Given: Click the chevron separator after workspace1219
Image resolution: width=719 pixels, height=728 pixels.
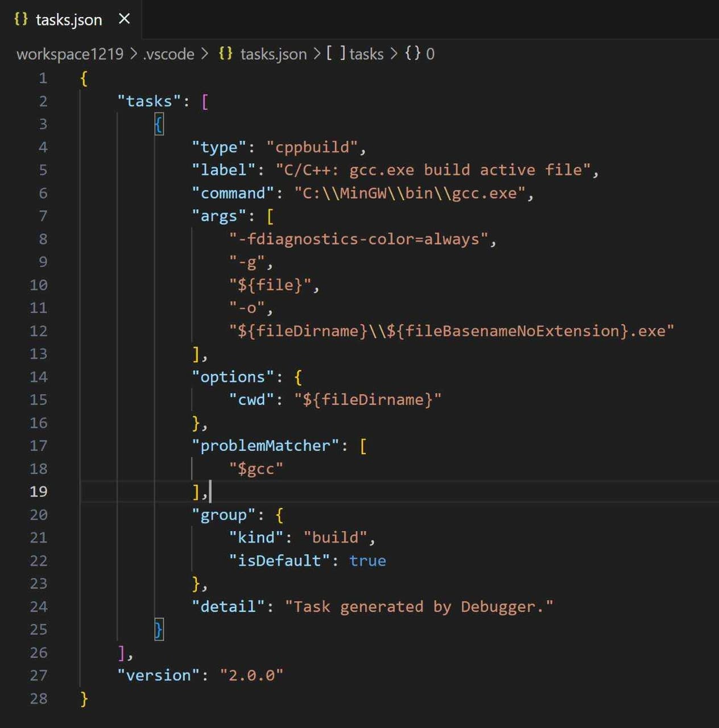Looking at the screenshot, I should coord(134,54).
